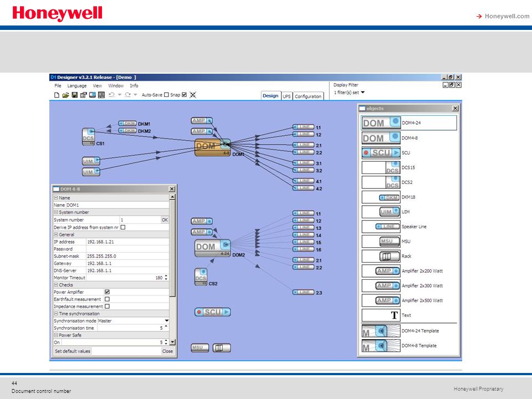The height and width of the screenshot is (399, 532).
Task: Click the New document icon
Action: (x=57, y=95)
